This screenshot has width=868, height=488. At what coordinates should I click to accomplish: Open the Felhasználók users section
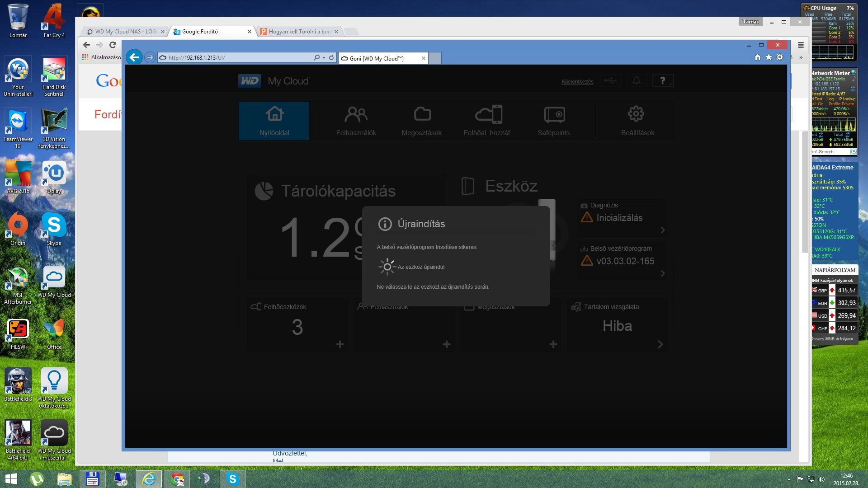pyautogui.click(x=356, y=120)
